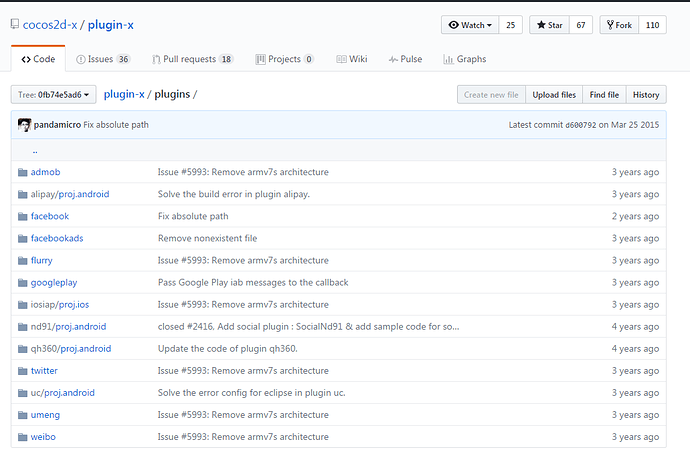The height and width of the screenshot is (462, 690).
Task: Open the Tree 0fb74e5ad6 branch dropdown
Action: 53,95
